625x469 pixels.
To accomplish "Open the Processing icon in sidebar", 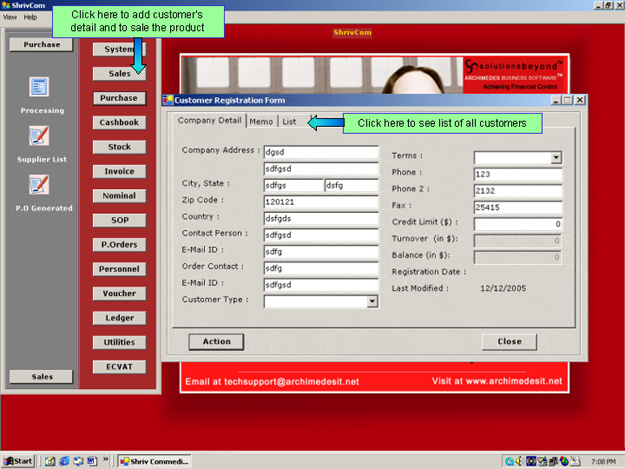I will point(39,88).
